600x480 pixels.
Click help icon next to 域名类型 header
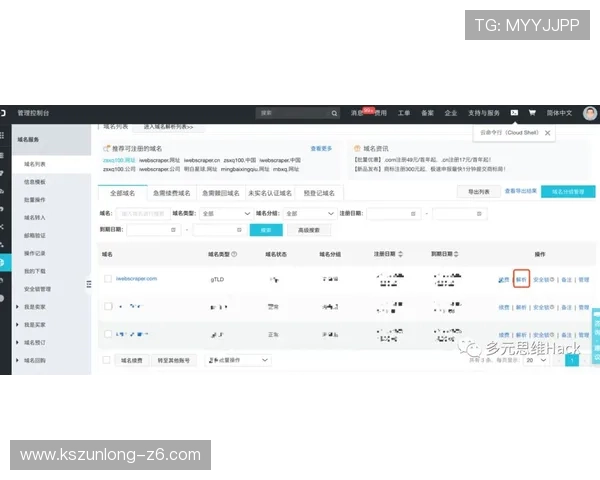(x=234, y=254)
